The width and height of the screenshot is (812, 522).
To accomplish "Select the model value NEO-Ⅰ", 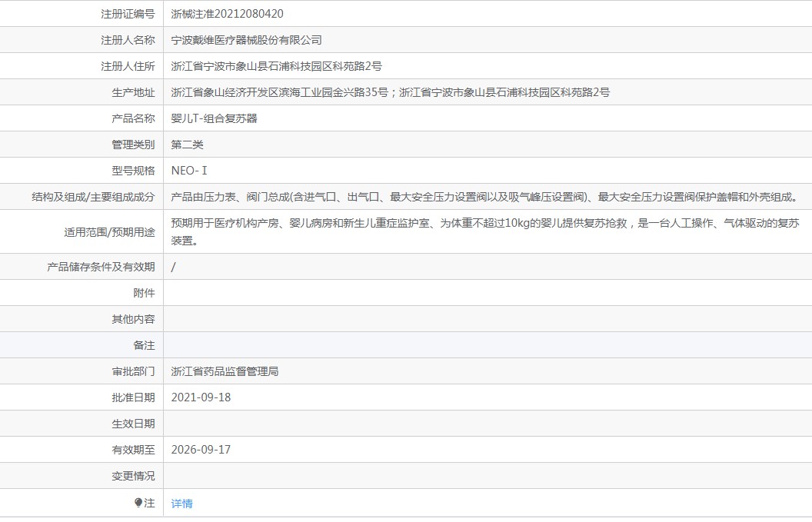I will [189, 171].
